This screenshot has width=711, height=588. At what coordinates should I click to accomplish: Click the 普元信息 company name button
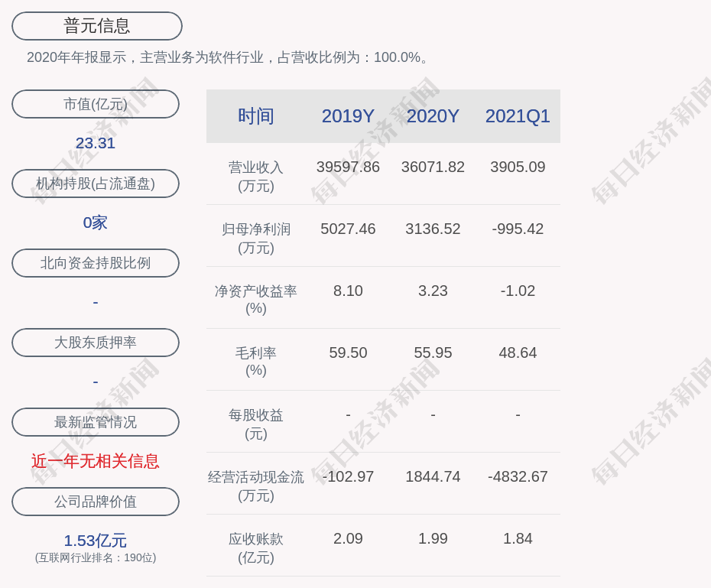(96, 25)
